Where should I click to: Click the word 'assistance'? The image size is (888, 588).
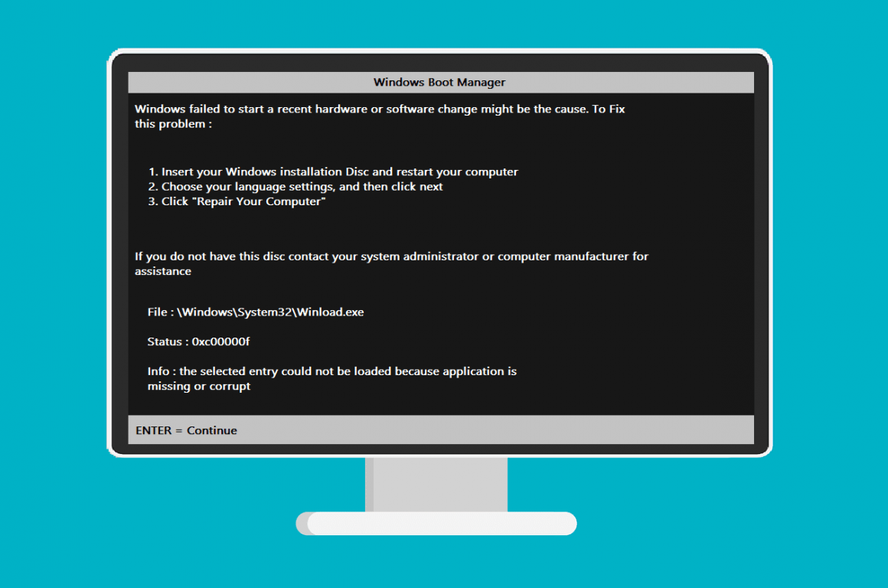point(163,271)
